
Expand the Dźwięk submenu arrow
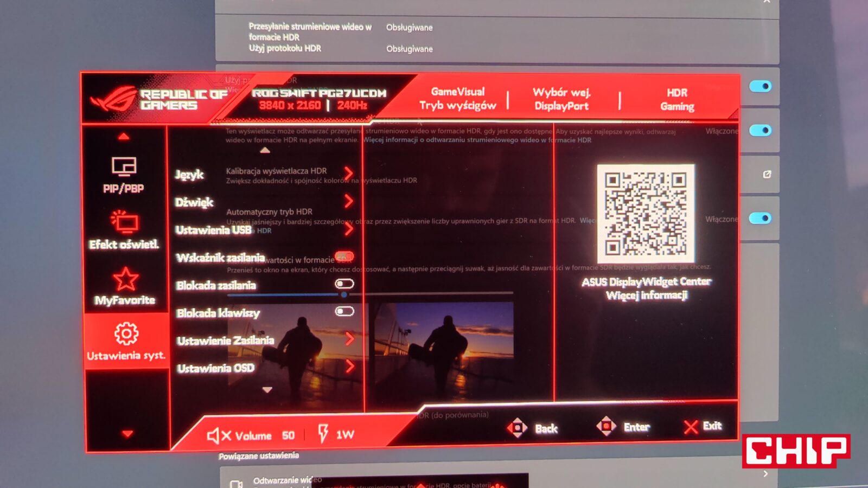coord(349,201)
